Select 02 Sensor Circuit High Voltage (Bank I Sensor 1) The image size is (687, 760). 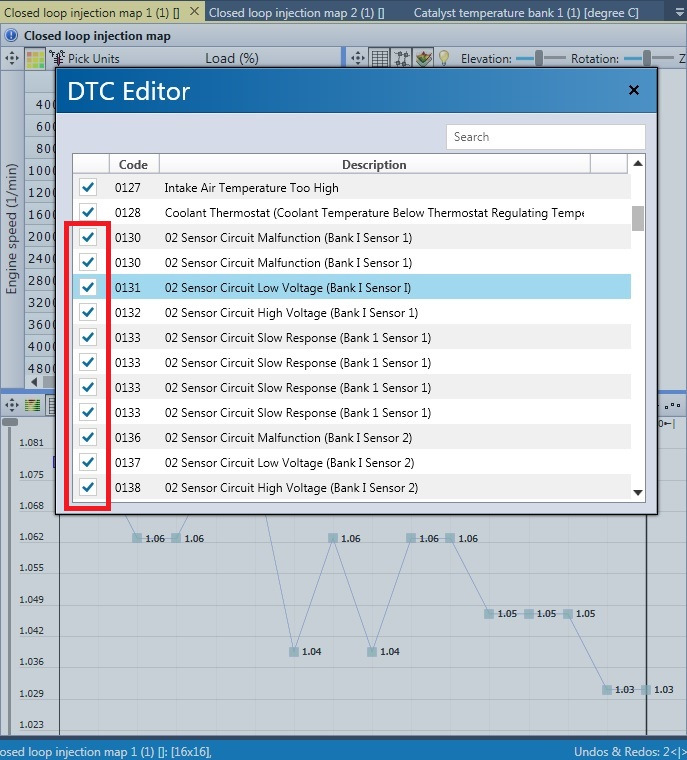coord(291,313)
